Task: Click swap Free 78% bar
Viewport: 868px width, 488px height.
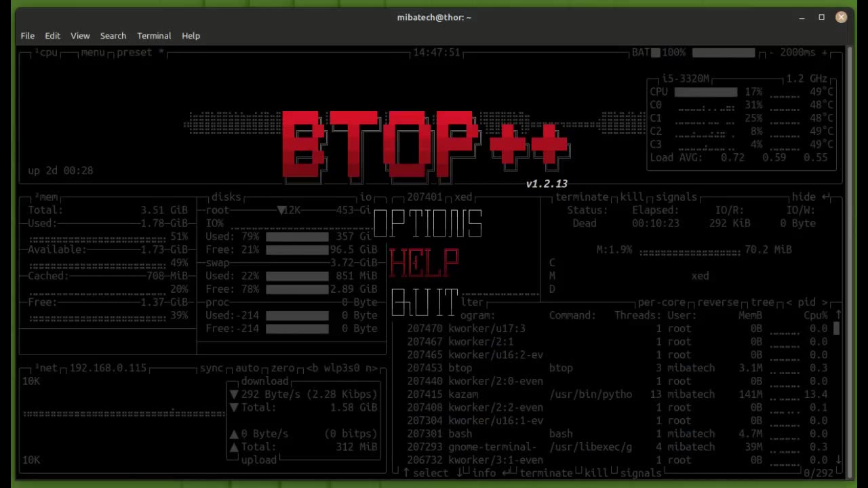Action: [297, 289]
